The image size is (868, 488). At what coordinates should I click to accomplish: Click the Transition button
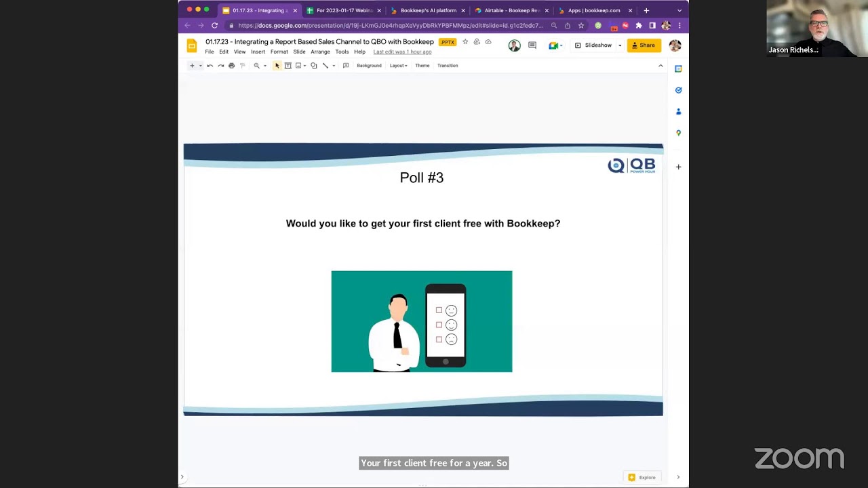[x=448, y=66]
